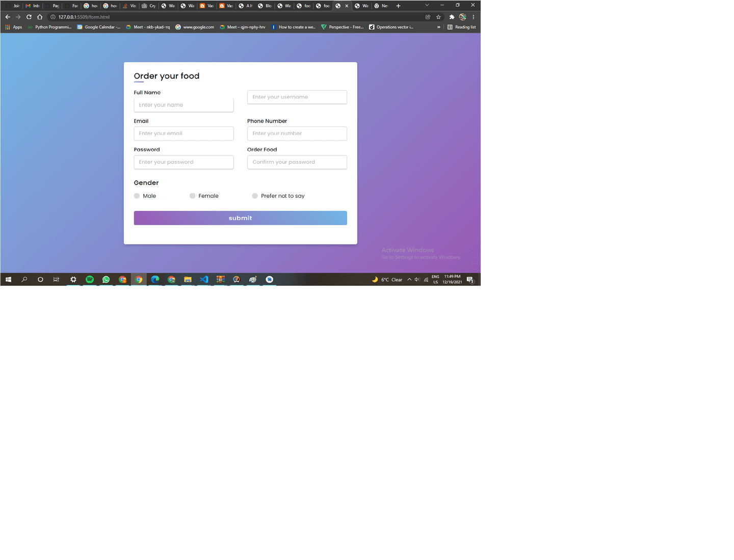Image resolution: width=734 pixels, height=560 pixels.
Task: Open WhatsApp from the taskbar
Action: coord(106,279)
